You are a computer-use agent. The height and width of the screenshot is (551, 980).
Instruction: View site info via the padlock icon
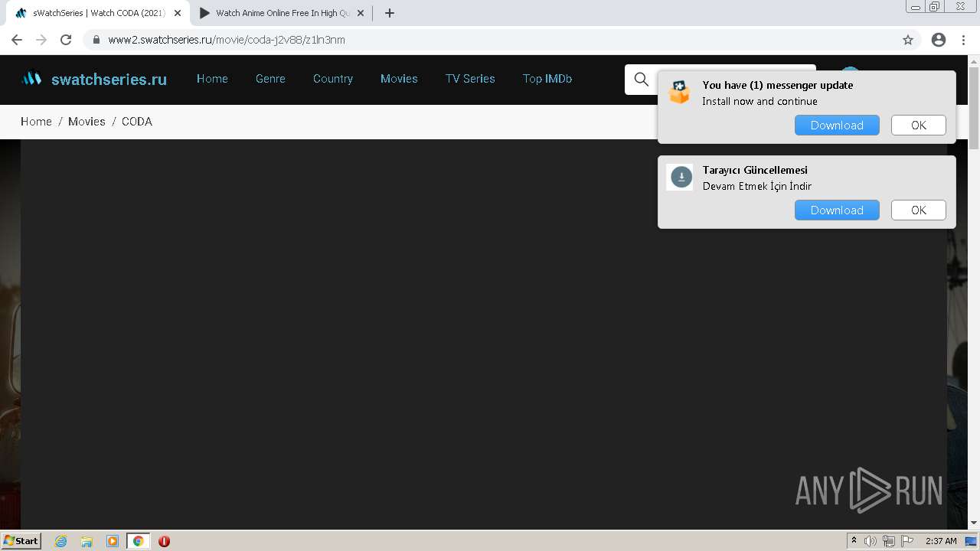[x=96, y=40]
